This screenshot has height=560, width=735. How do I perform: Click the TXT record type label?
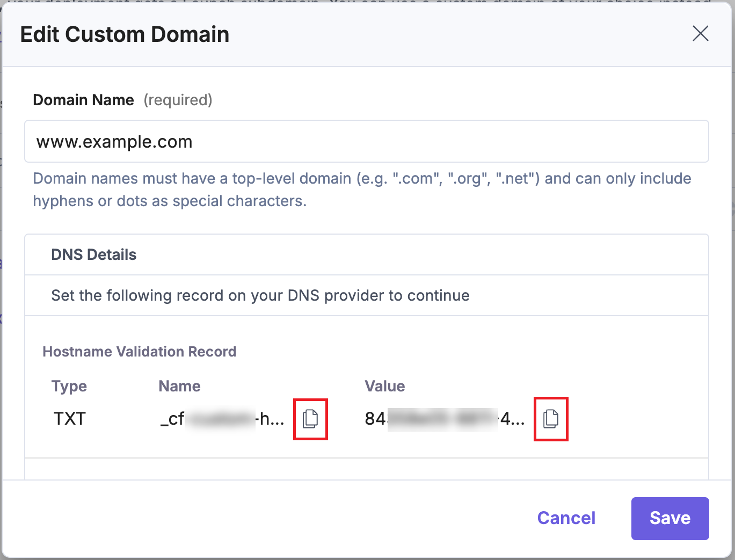point(69,418)
